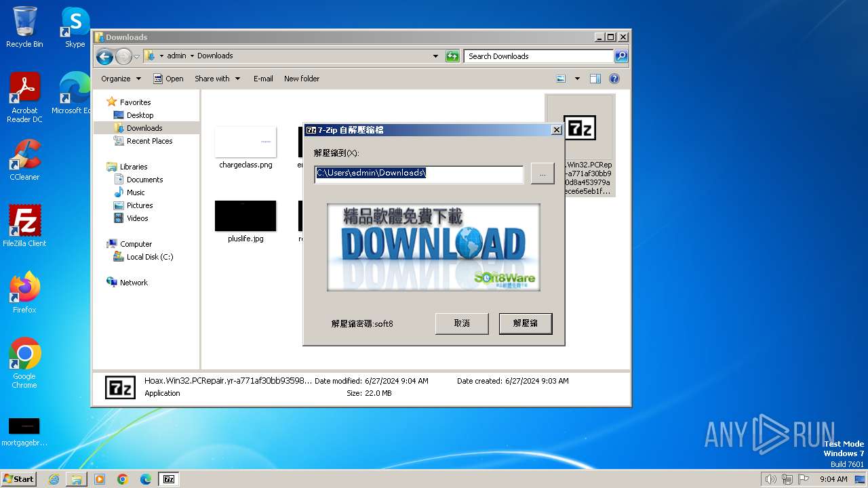The height and width of the screenshot is (488, 868).
Task: Open the view options dropdown arrow
Action: [x=577, y=79]
